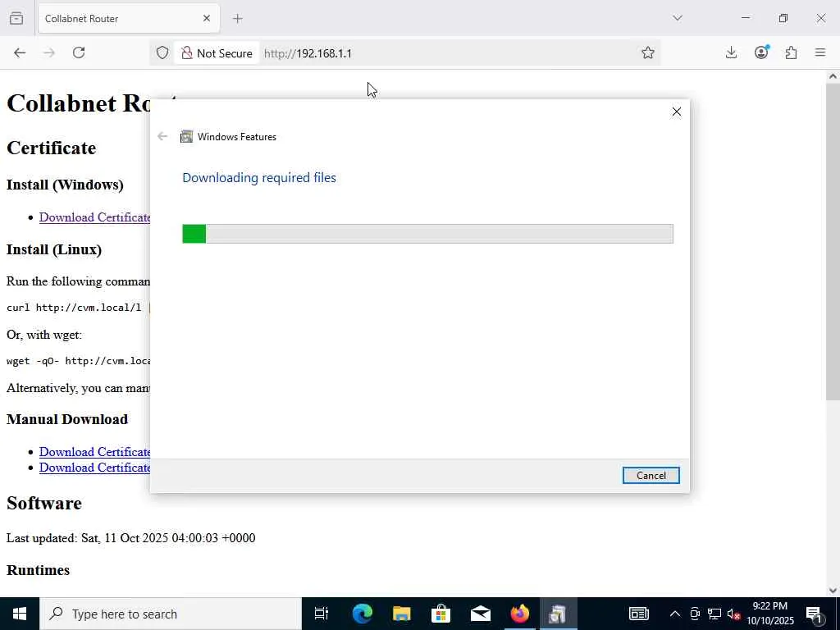List all tabs dropdown arrow
This screenshot has width=840, height=630.
point(677,18)
